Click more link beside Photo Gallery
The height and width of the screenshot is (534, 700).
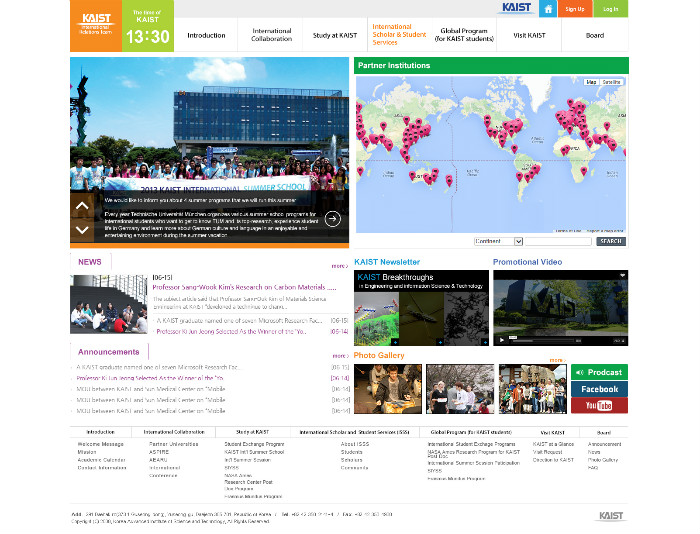coord(558,360)
